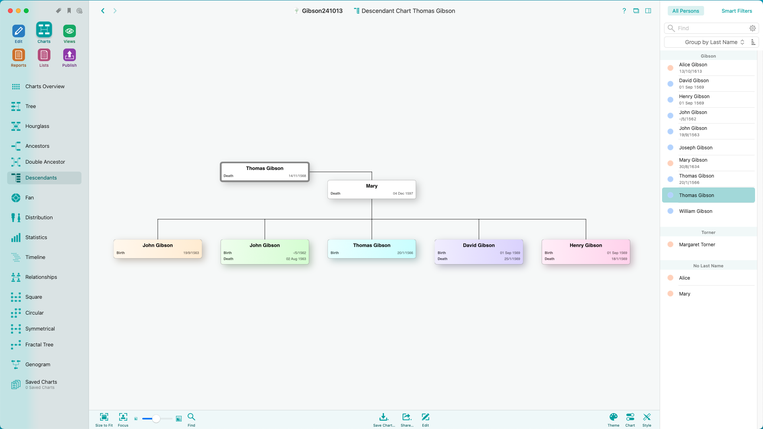Image resolution: width=763 pixels, height=429 pixels.
Task: Click the Share chart button
Action: [x=406, y=419]
